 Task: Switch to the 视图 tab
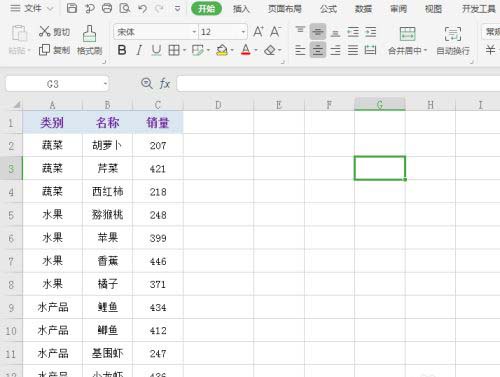pyautogui.click(x=433, y=9)
